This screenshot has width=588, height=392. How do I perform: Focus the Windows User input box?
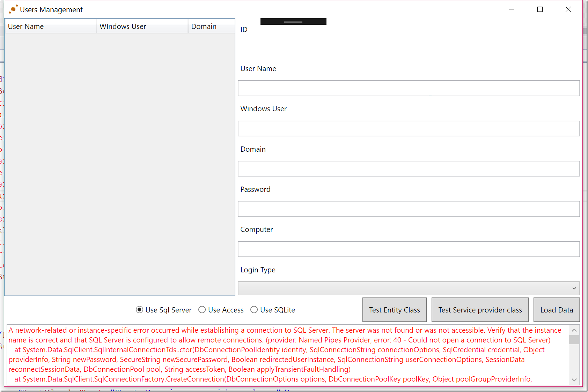pyautogui.click(x=409, y=128)
